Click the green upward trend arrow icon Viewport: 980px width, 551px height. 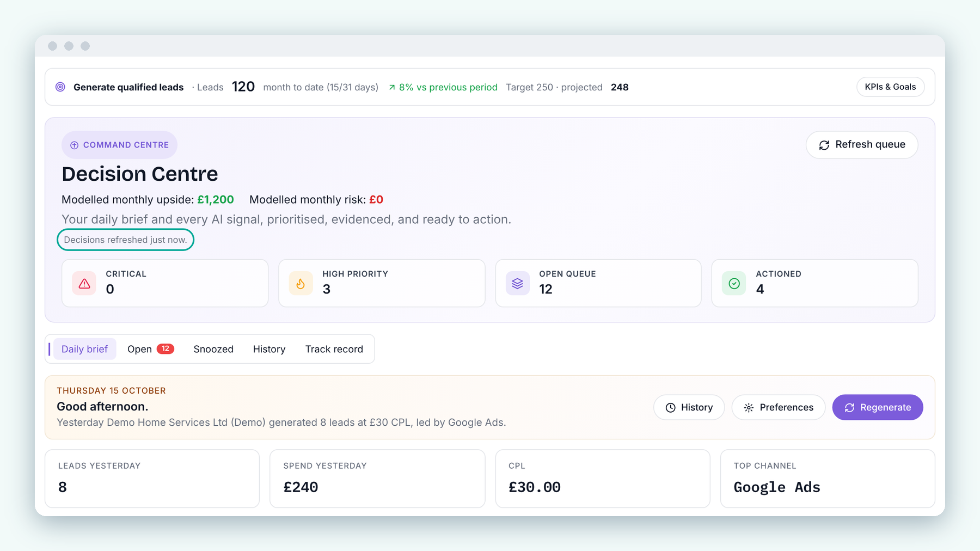[x=392, y=87]
